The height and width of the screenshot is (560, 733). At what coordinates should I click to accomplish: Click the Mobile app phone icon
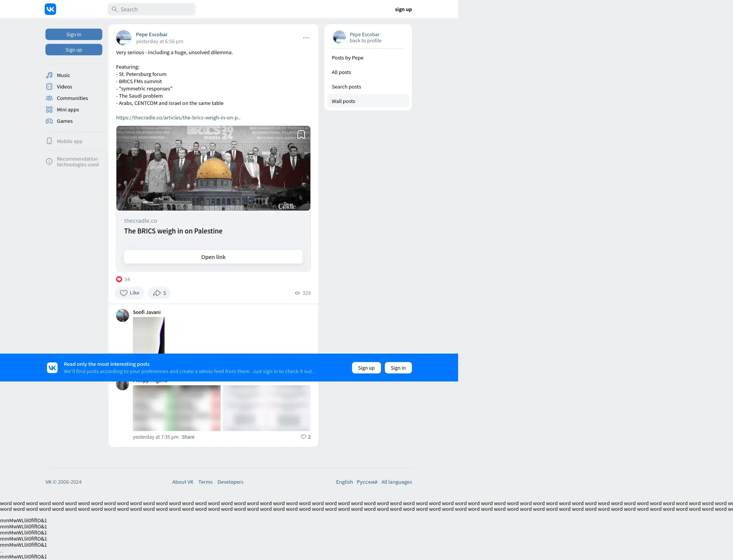click(49, 141)
